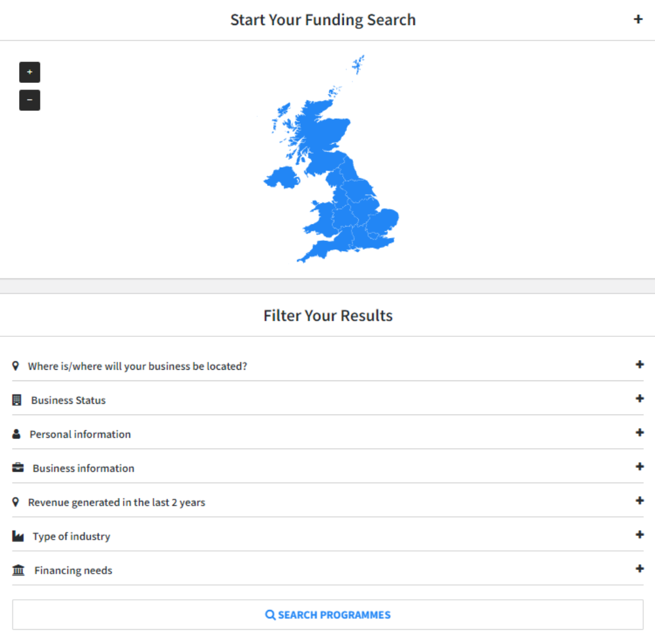655x644 pixels.
Task: Expand the Business Status filter plus
Action: click(x=639, y=398)
